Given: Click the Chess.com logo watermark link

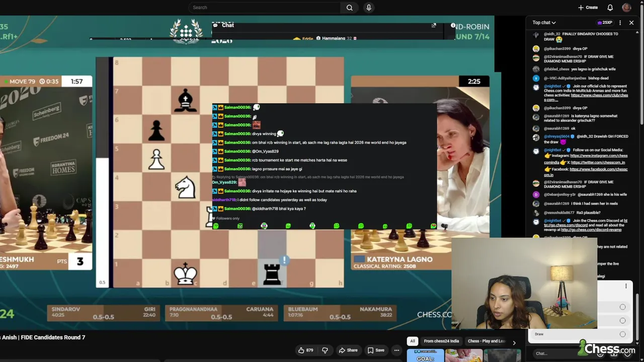Looking at the screenshot, I should (x=607, y=348).
